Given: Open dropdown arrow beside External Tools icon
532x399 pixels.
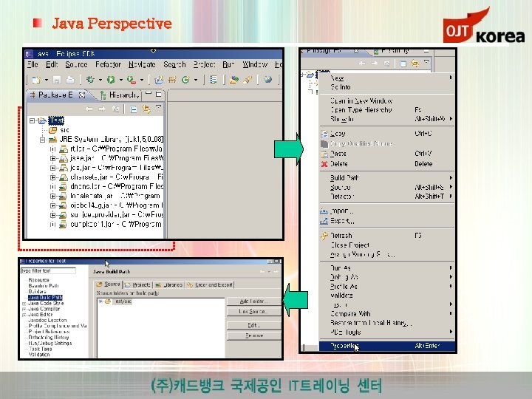Looking at the screenshot, I should [x=142, y=80].
